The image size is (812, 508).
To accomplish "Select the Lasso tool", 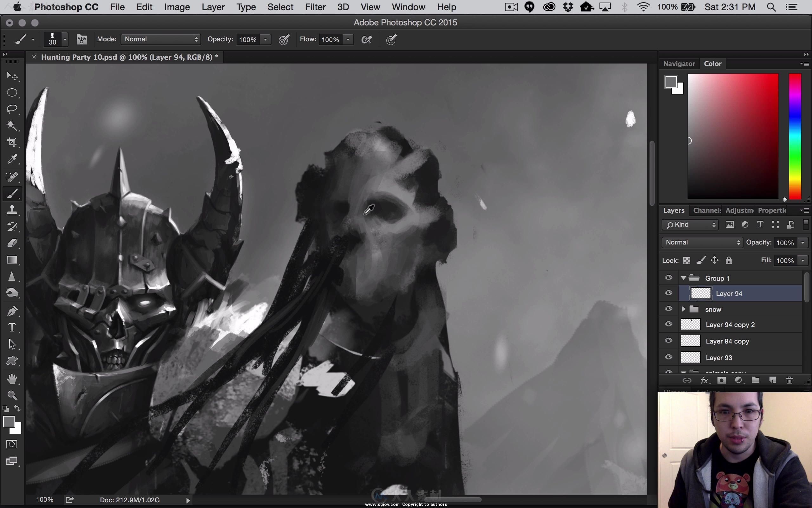I will pos(12,109).
